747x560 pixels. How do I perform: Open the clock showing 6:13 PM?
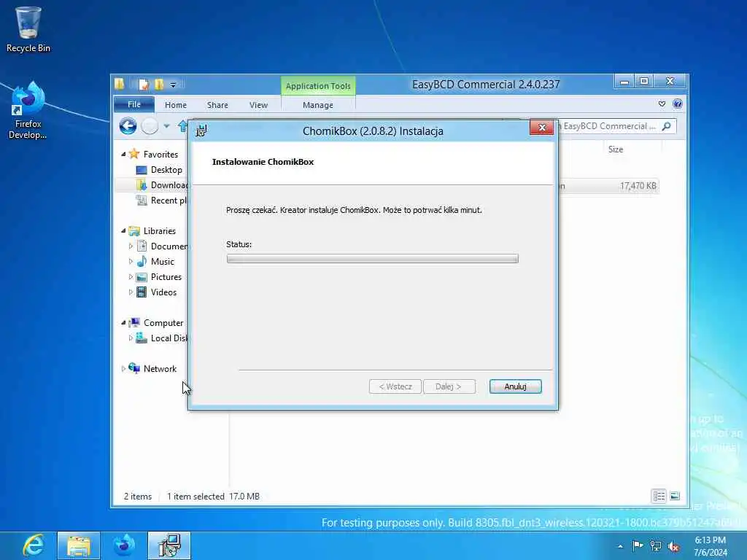coord(711,546)
